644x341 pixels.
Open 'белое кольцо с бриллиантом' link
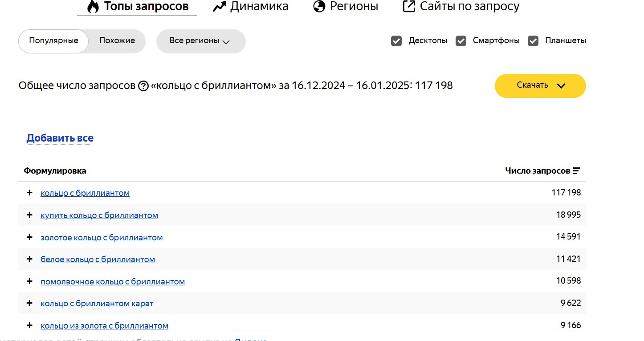[x=98, y=260]
